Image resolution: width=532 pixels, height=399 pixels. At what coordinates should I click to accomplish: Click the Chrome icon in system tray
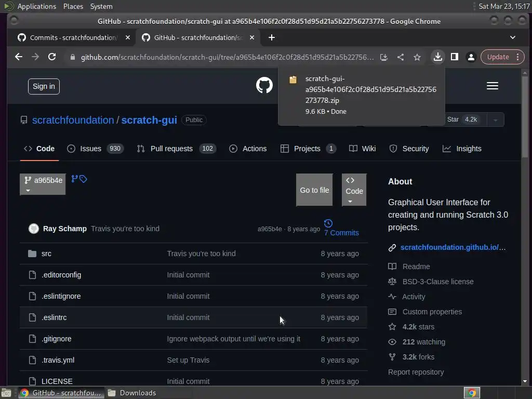click(472, 393)
